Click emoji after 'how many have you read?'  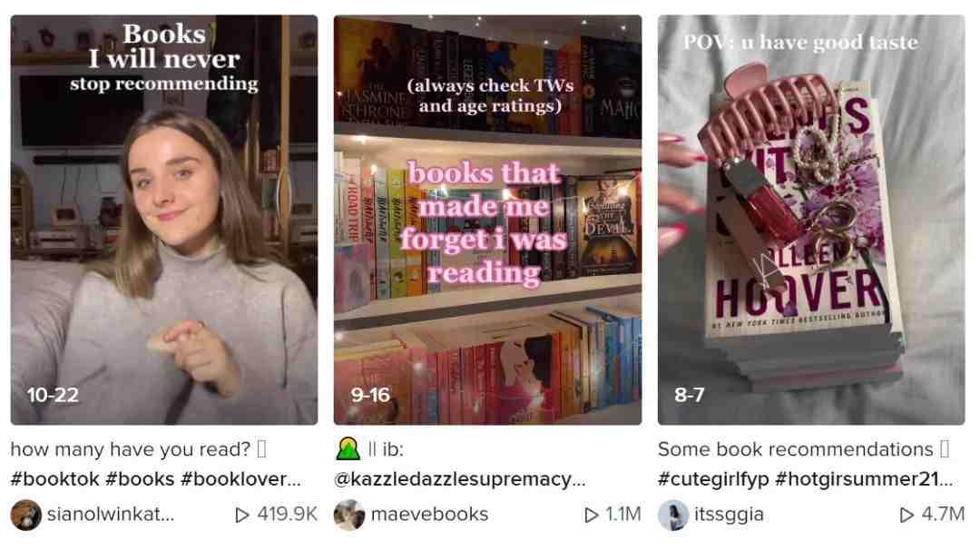coord(262,448)
